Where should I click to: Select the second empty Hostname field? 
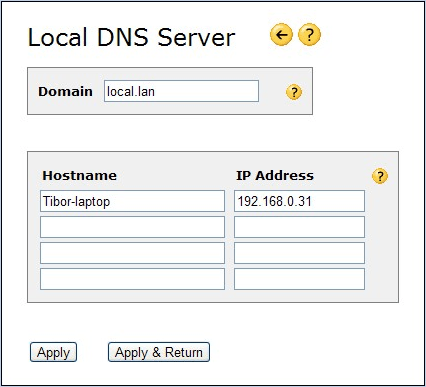pos(132,253)
